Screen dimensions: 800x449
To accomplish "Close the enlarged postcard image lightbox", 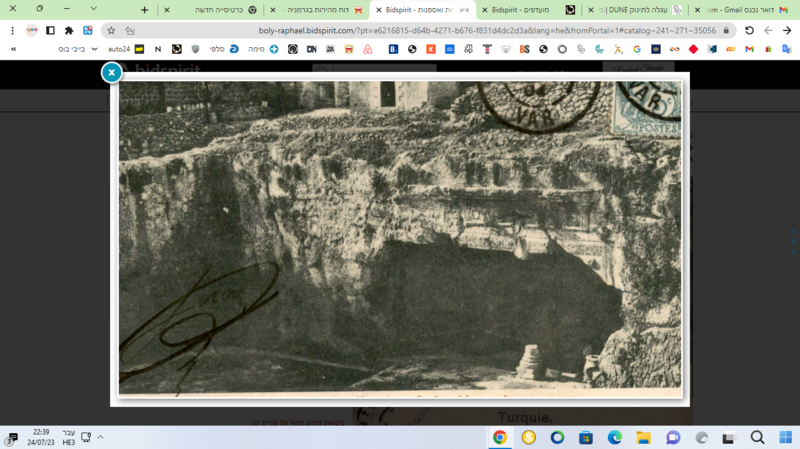I will [x=111, y=72].
